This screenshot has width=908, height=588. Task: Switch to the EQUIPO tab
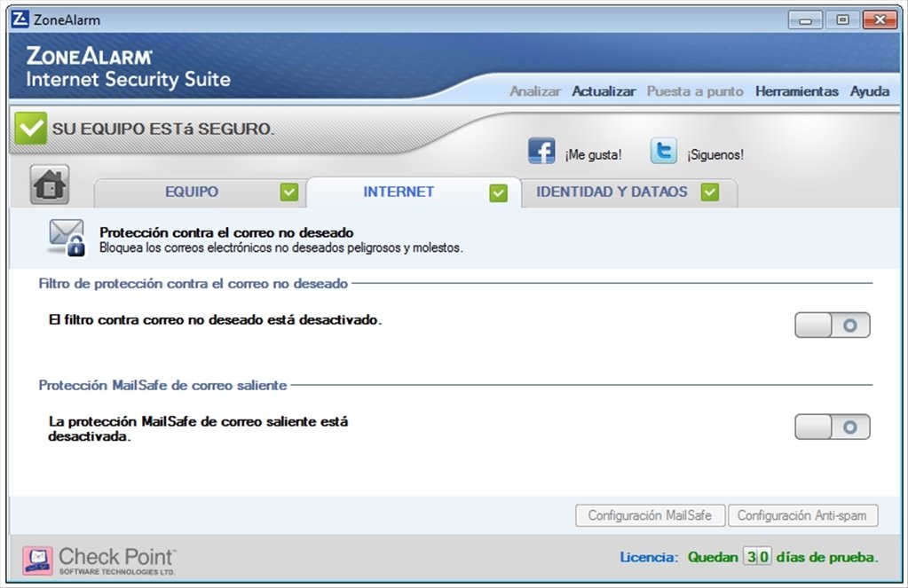point(199,192)
